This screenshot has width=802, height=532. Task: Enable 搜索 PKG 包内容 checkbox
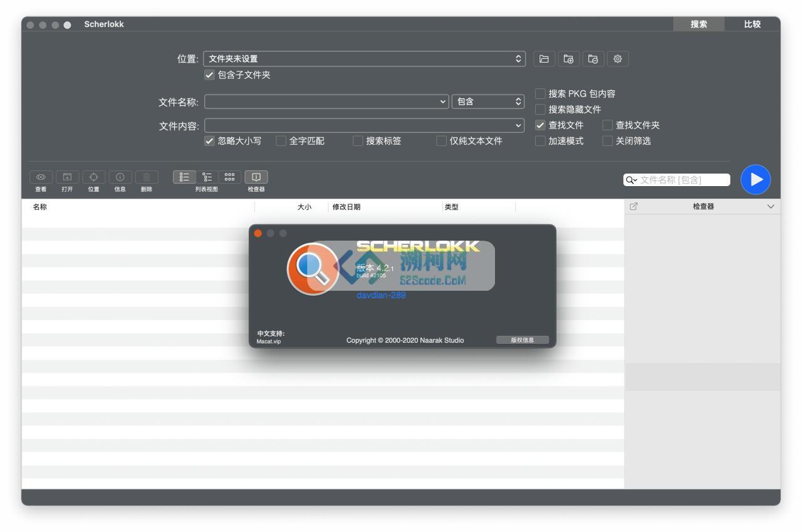[540, 93]
